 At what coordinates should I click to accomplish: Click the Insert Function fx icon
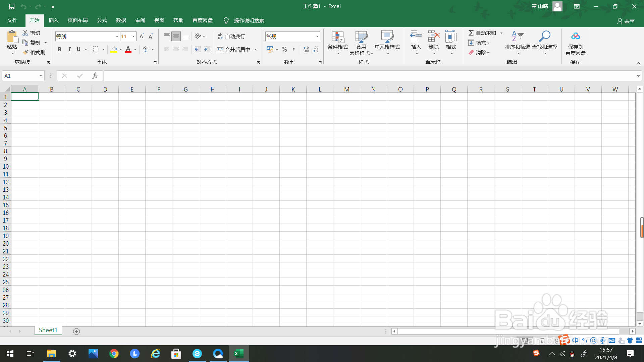pos(95,76)
